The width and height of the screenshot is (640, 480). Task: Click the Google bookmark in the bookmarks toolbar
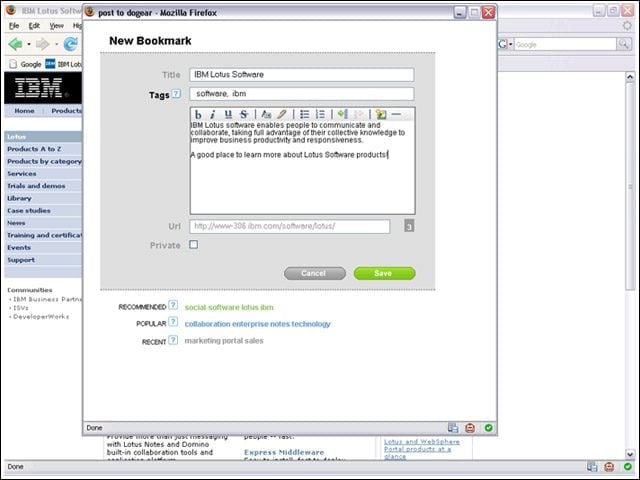25,64
